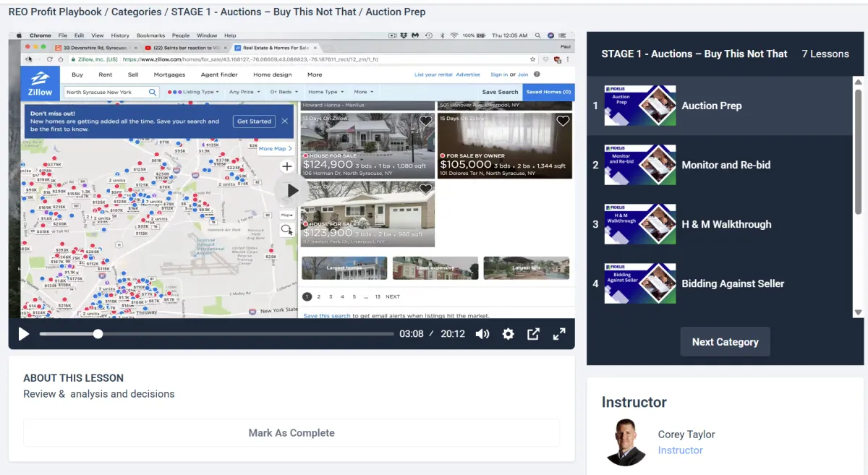Select the H & M Walkthrough lesson title
This screenshot has height=475, width=868.
click(x=727, y=224)
